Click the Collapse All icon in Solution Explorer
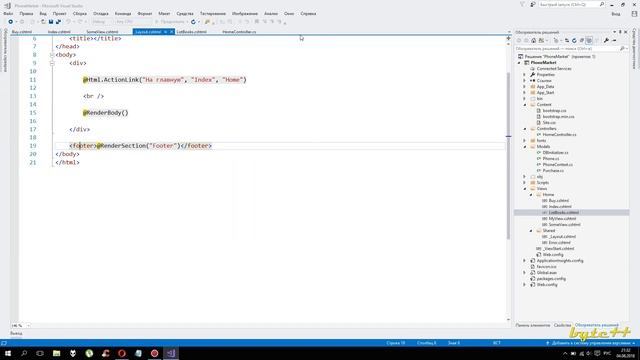The width and height of the screenshot is (640, 360). (x=582, y=40)
